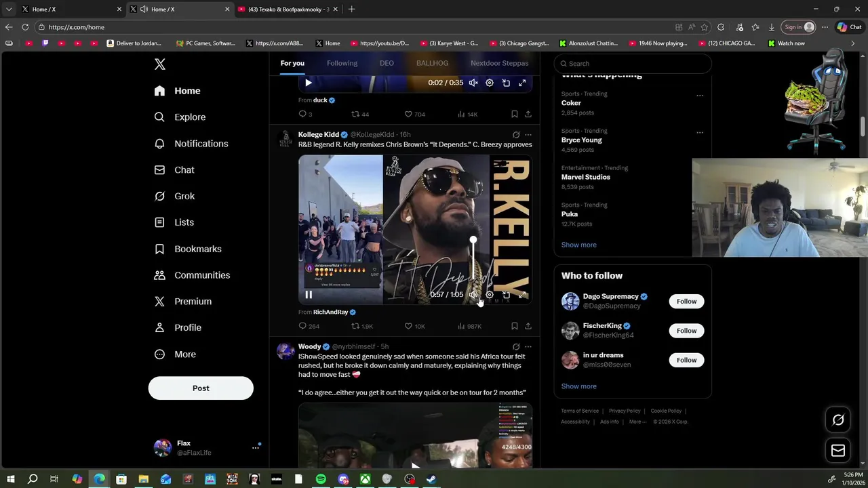868x488 pixels.
Task: Open account menu dots beside Flax
Action: click(x=256, y=447)
